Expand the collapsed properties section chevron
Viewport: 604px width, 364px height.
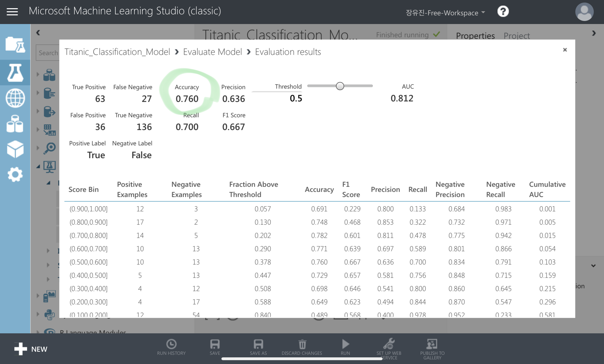click(593, 266)
